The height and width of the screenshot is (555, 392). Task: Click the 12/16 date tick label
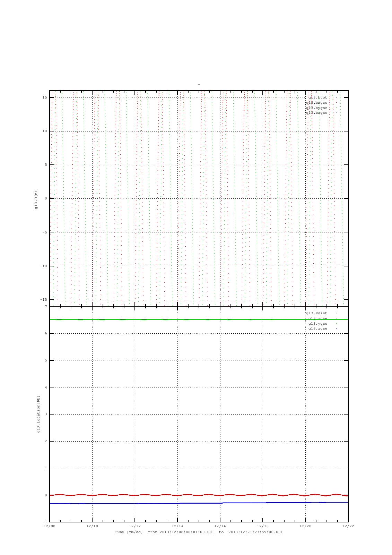pos(220,526)
